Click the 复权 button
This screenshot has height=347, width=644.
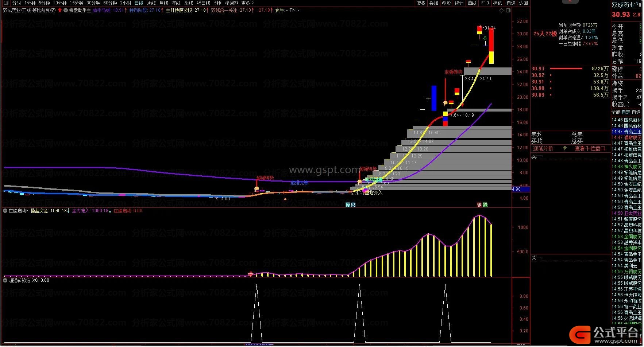(421, 3)
